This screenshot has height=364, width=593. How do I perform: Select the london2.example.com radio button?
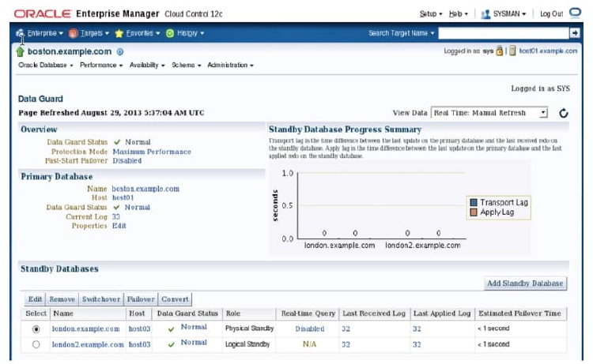36,344
